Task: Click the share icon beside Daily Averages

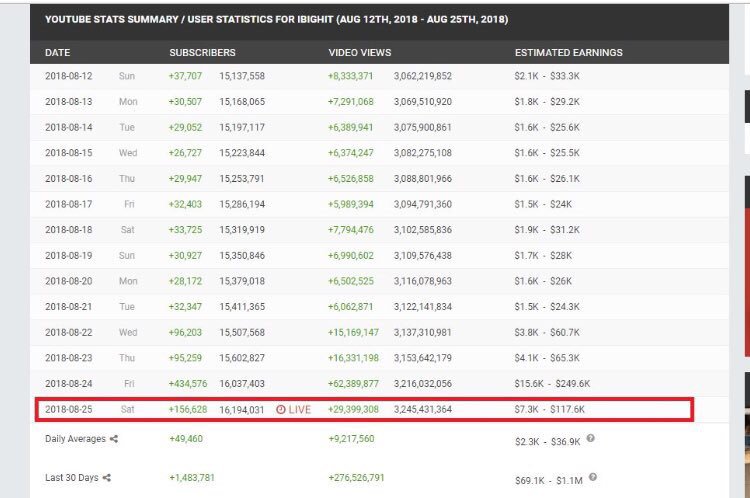Action: (114, 439)
